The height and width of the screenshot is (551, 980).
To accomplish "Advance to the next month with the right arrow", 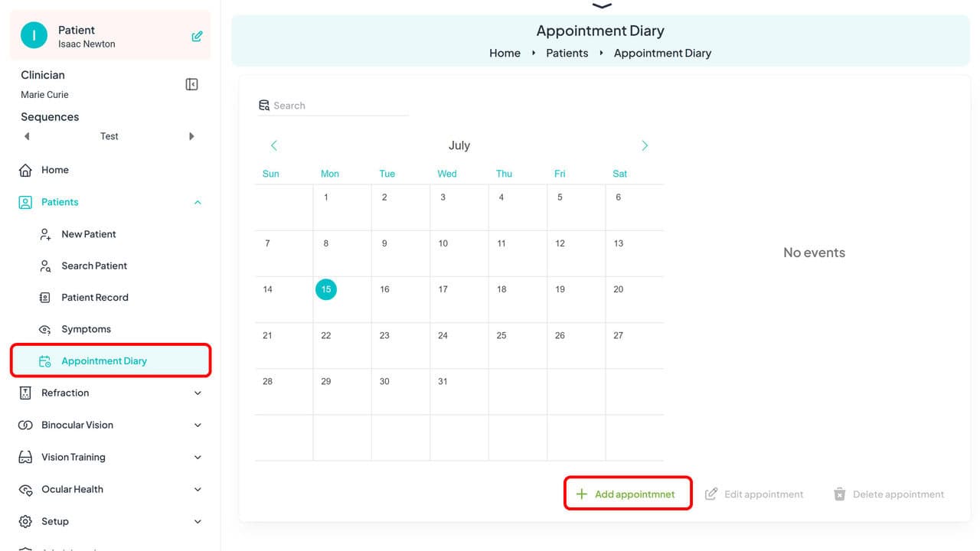I will click(645, 145).
